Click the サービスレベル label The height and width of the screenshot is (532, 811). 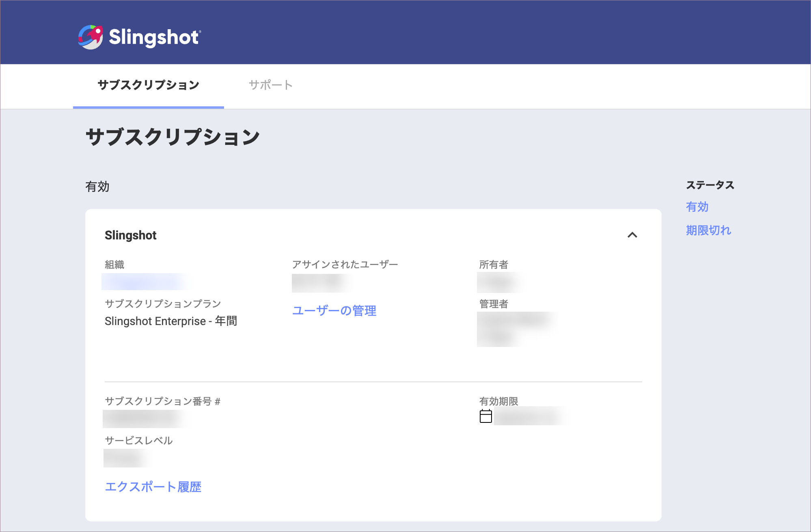click(139, 440)
